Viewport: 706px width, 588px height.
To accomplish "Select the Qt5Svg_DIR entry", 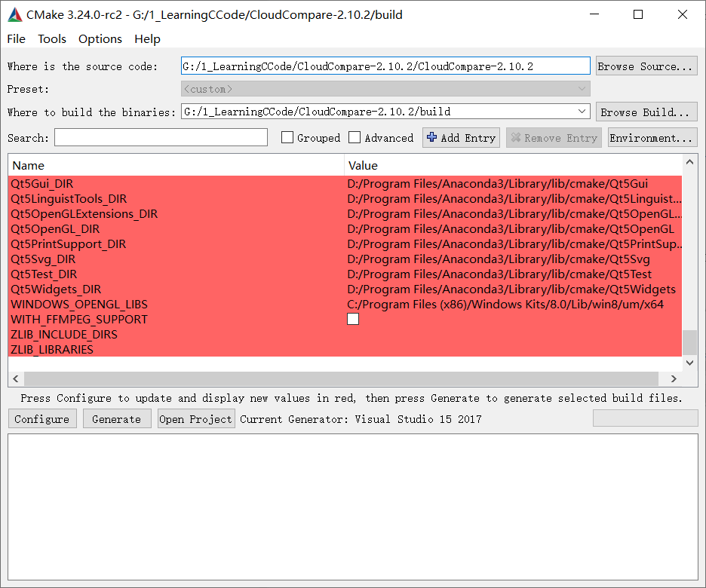I will click(43, 259).
